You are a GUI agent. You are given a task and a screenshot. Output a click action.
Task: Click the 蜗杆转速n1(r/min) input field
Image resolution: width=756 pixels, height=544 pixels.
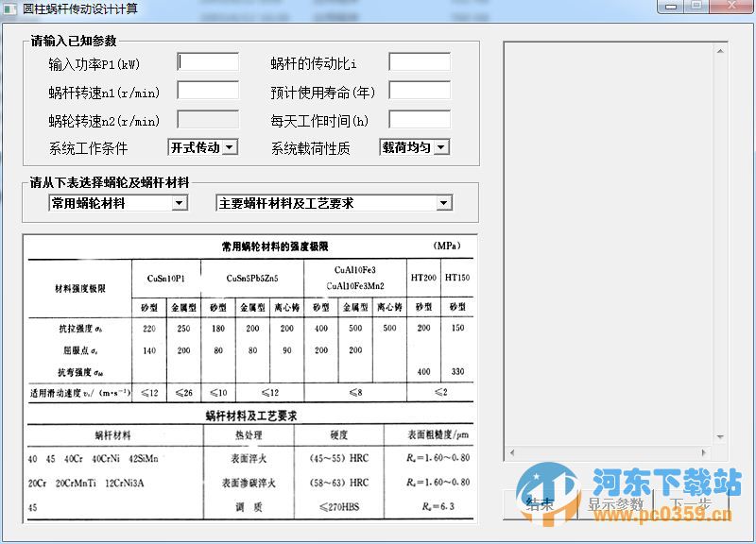[x=208, y=91]
